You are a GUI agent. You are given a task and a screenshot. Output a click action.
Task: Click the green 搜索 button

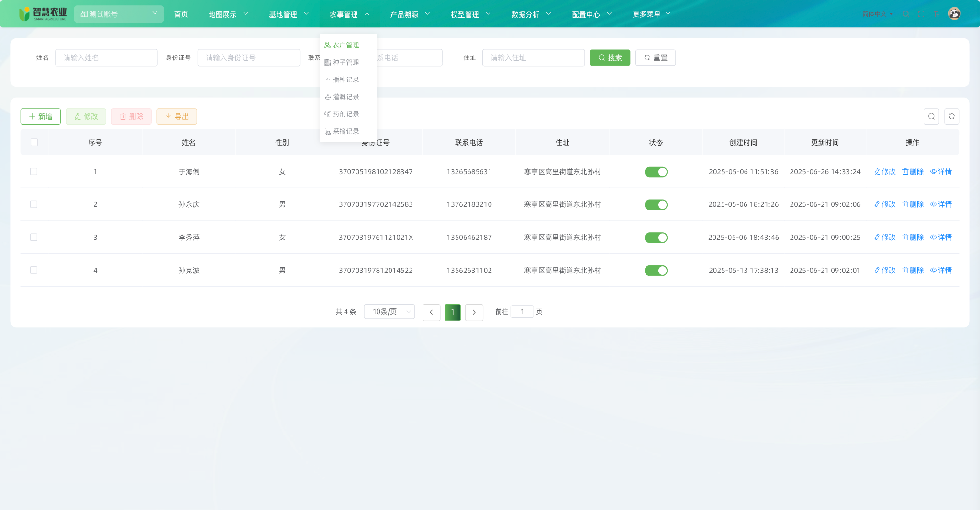click(x=610, y=57)
